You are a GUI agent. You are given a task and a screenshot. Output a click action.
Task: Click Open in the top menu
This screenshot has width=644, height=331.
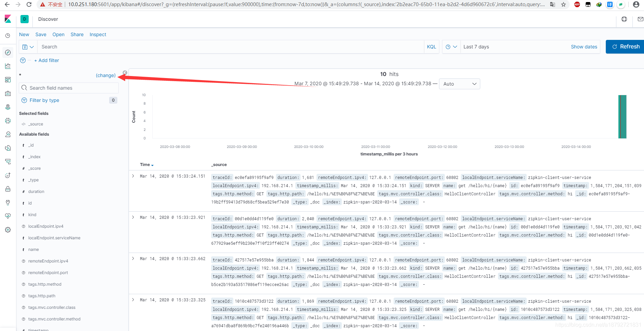58,34
